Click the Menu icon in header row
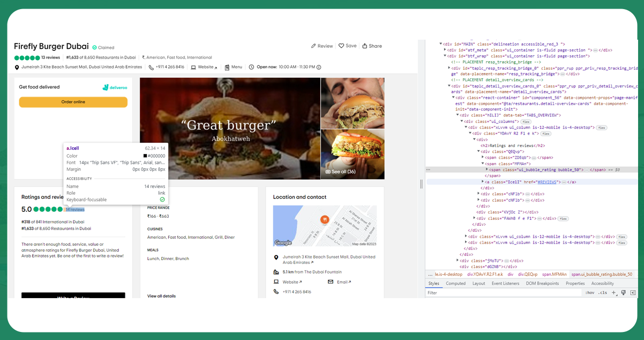This screenshot has height=340, width=644. 227,68
